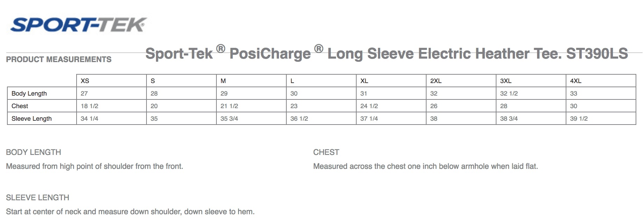The height and width of the screenshot is (224, 644).
Task: Click the CHEST description heading
Action: (x=326, y=152)
